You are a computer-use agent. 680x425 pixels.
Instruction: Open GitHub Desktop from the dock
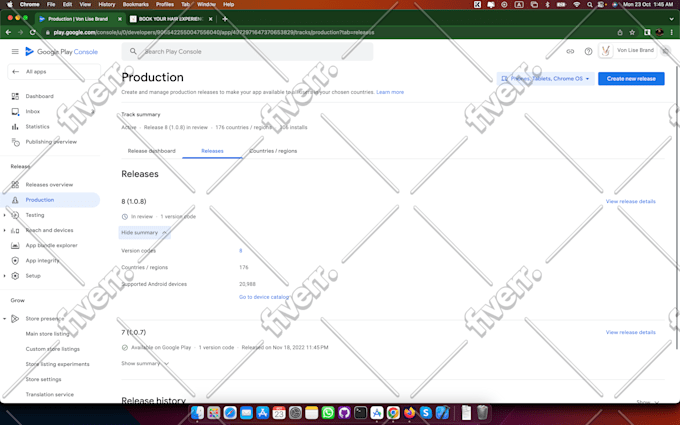344,412
